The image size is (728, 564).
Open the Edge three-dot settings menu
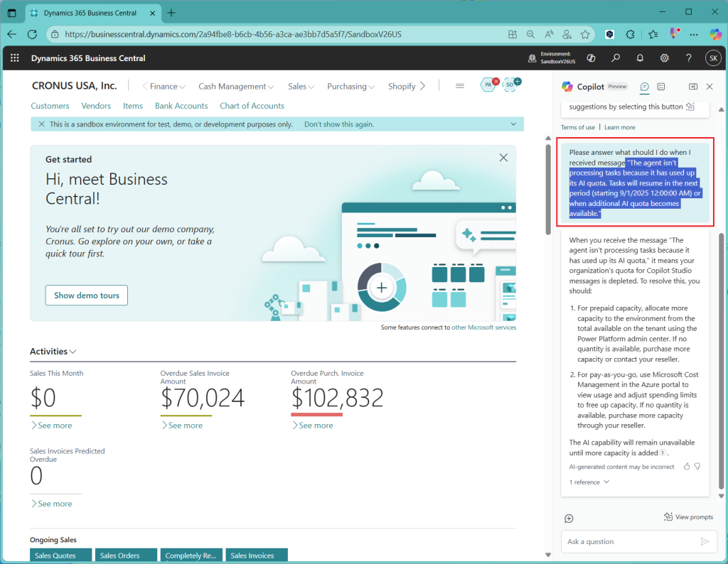click(x=694, y=34)
